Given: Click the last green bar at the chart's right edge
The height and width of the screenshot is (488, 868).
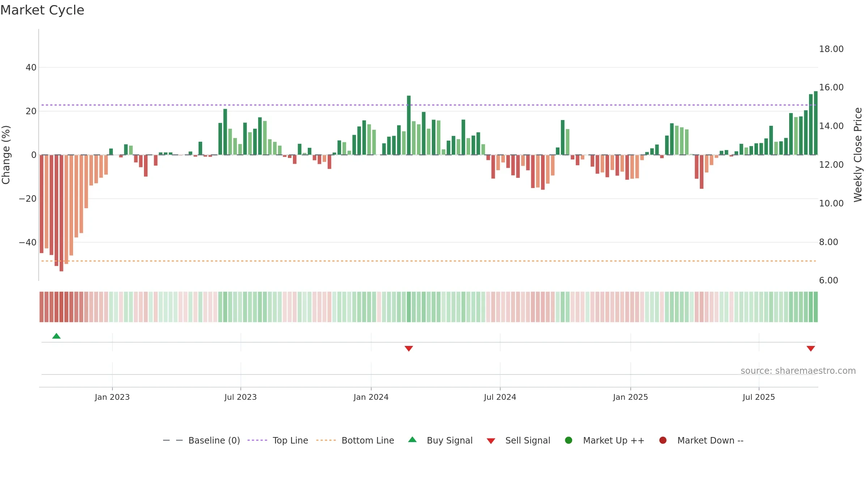Looking at the screenshot, I should (x=816, y=123).
